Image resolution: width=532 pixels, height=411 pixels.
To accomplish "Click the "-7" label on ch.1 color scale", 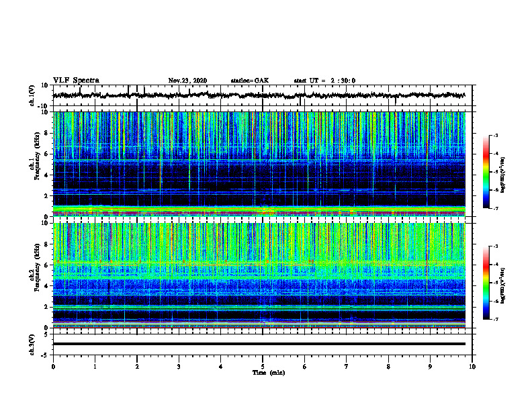I will 496,208.
